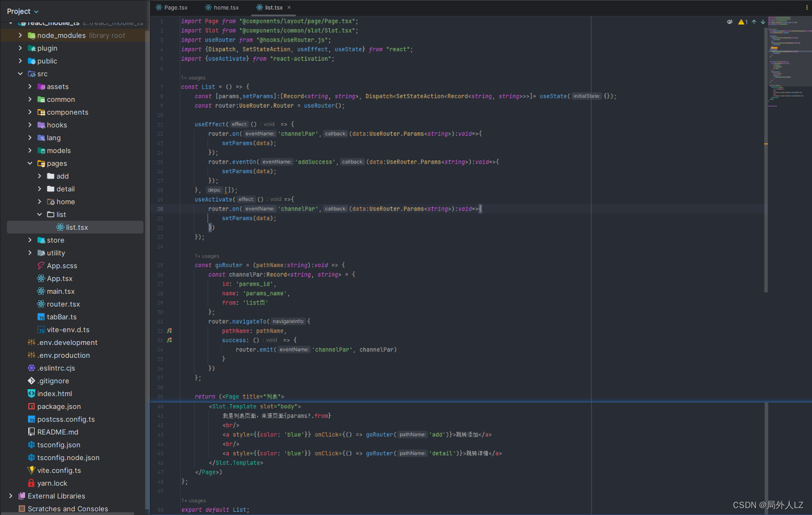Click the main.tsx React file icon
This screenshot has height=515, width=812.
point(41,291)
